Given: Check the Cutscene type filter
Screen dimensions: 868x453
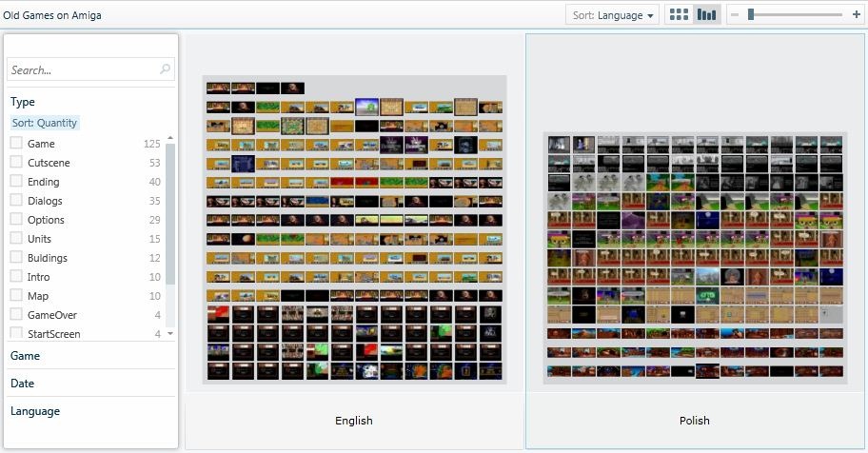Looking at the screenshot, I should click(x=16, y=162).
